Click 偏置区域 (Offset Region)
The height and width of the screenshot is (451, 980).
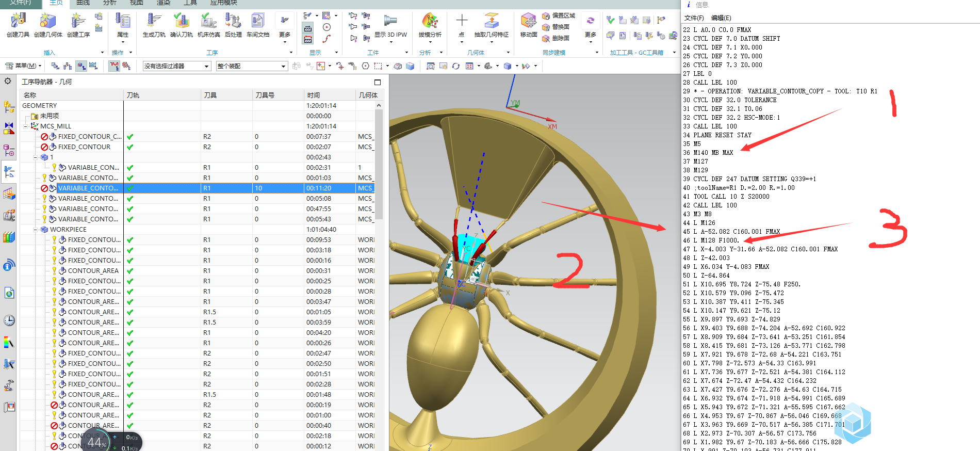pos(559,16)
